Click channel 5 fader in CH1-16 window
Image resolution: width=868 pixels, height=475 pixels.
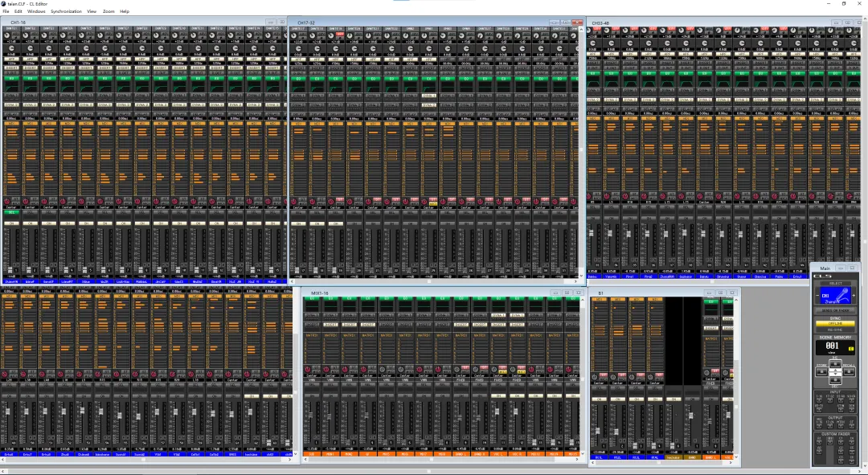point(84,269)
